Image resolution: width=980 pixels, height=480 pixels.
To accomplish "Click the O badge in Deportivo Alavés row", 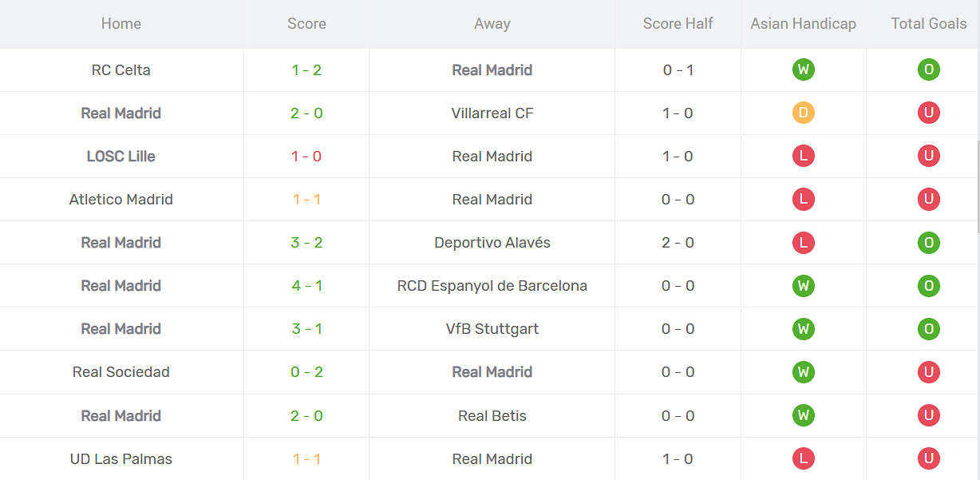I will coord(928,242).
